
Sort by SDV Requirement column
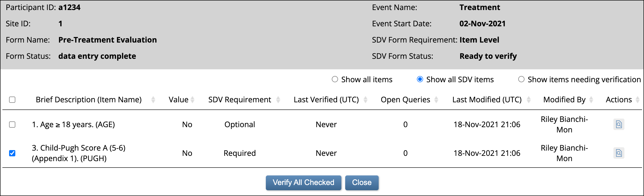point(278,99)
